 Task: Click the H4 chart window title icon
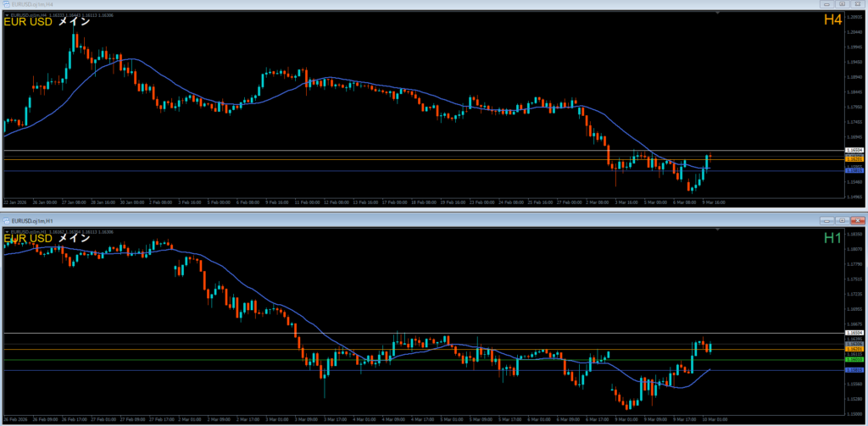coord(5,4)
